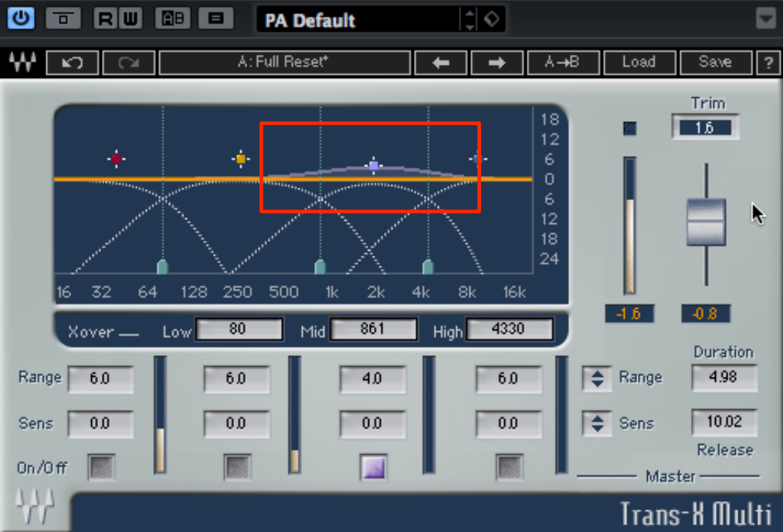
Task: Click the window layout button beside power
Action: pyautogui.click(x=63, y=19)
